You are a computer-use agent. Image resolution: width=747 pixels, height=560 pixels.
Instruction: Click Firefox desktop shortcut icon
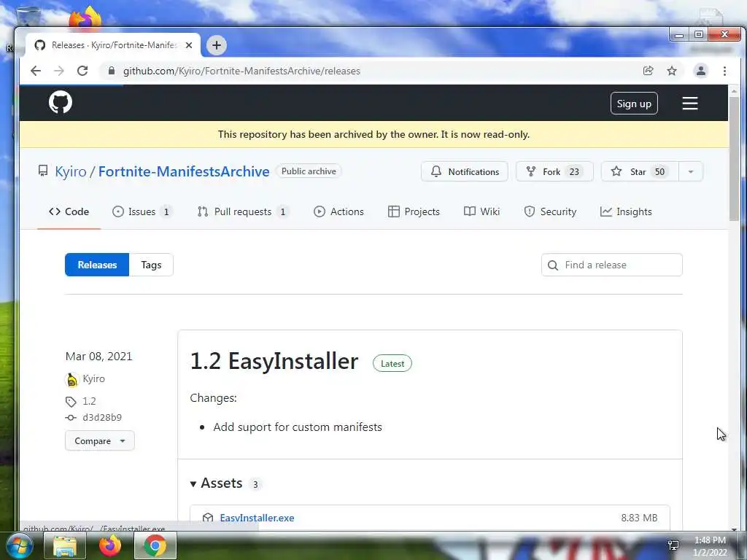[85, 17]
